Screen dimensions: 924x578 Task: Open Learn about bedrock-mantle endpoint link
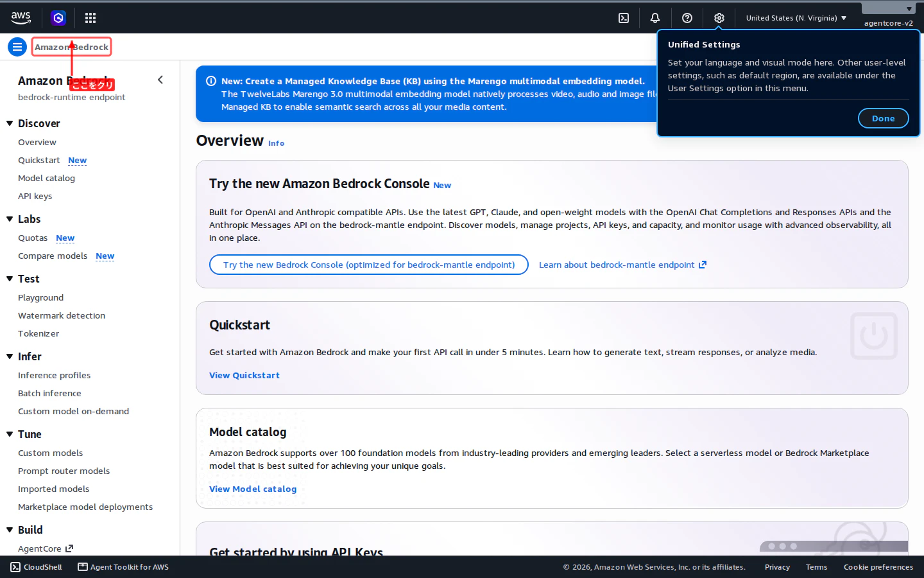[622, 265]
